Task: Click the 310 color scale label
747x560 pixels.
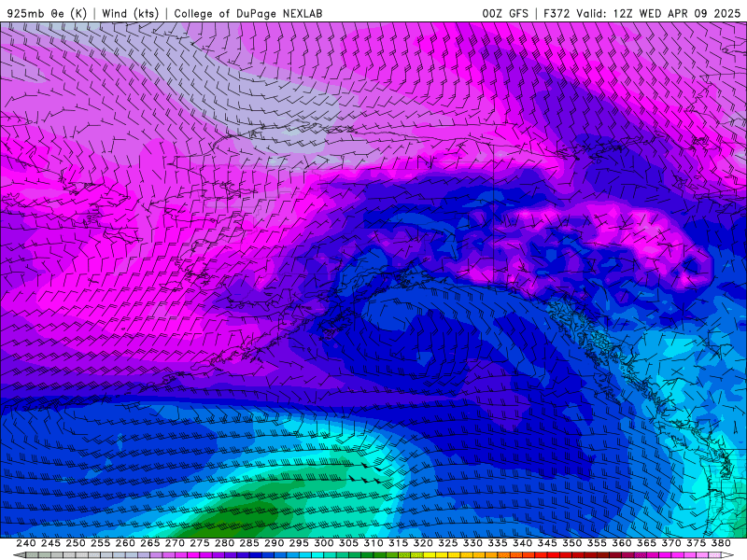Action: click(x=373, y=543)
